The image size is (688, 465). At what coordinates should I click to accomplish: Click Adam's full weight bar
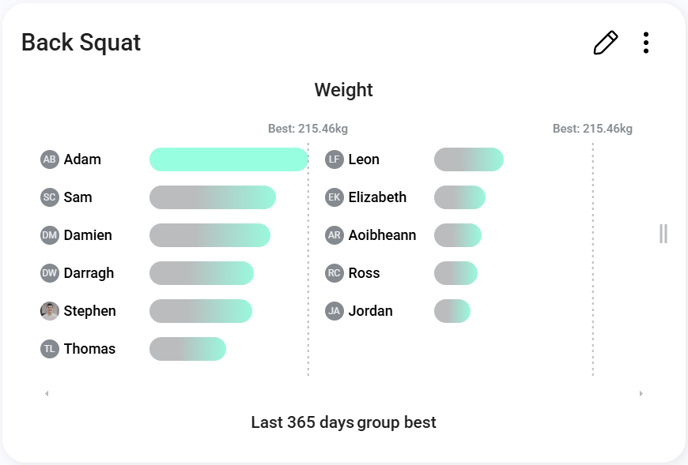pos(228,159)
